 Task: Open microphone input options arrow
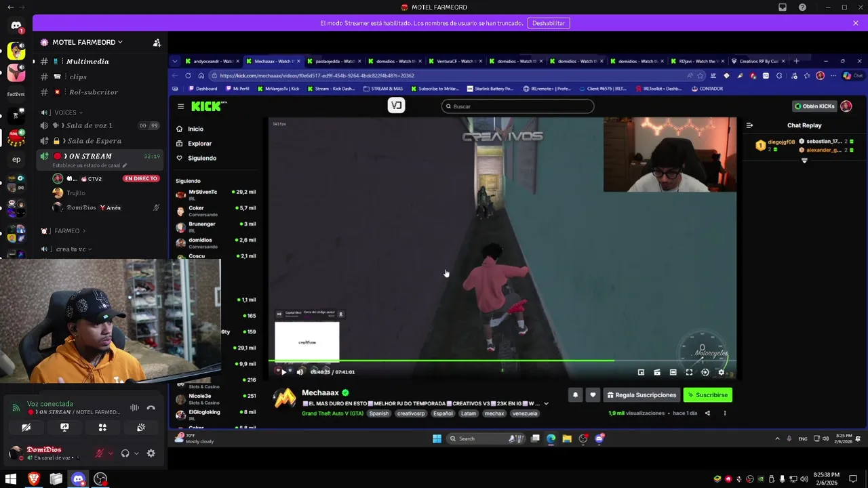point(111,453)
